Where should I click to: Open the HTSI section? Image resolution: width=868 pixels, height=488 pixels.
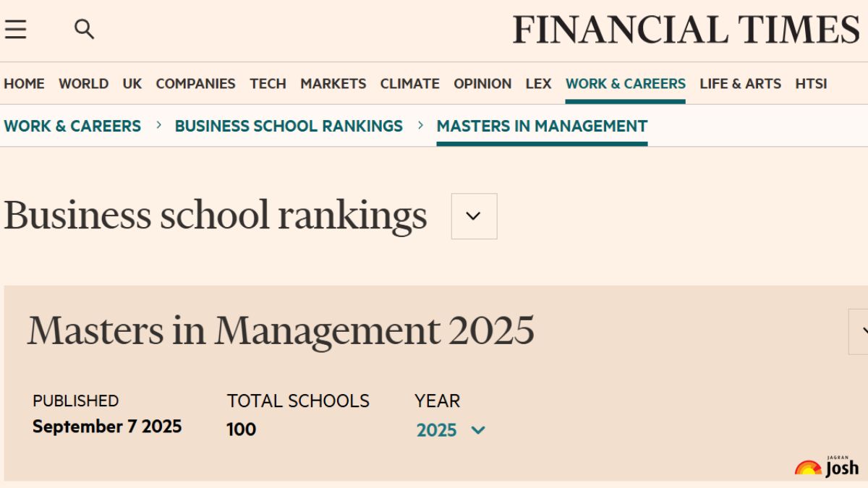(811, 84)
